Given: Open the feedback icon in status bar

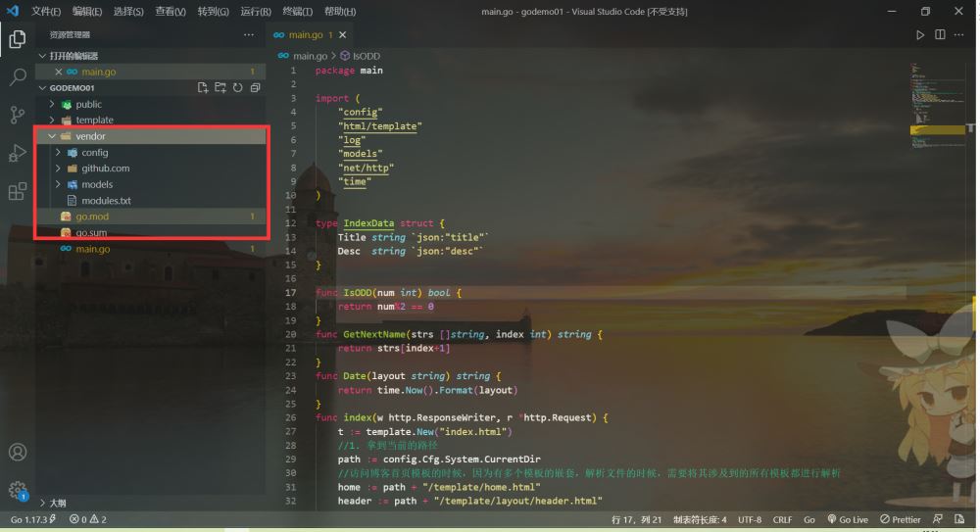Looking at the screenshot, I should coord(938,519).
